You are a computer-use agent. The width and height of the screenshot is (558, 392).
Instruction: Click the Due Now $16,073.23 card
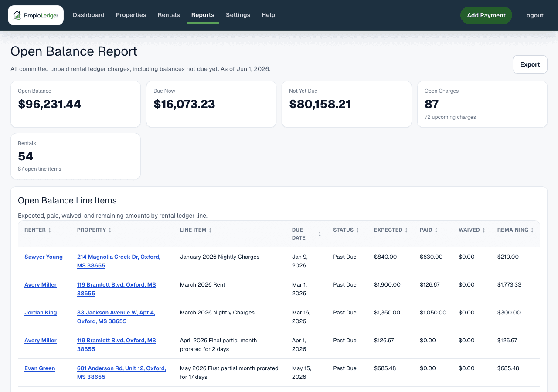pos(211,104)
